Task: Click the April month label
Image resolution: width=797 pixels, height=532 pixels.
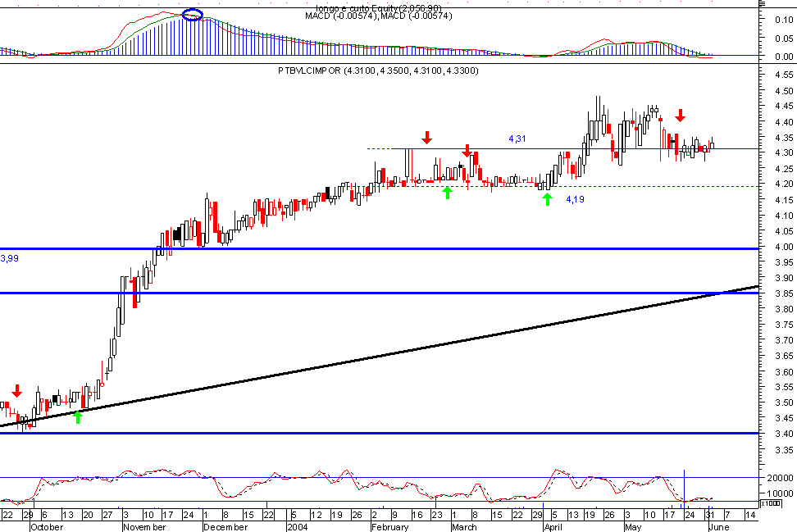Action: coord(553,527)
